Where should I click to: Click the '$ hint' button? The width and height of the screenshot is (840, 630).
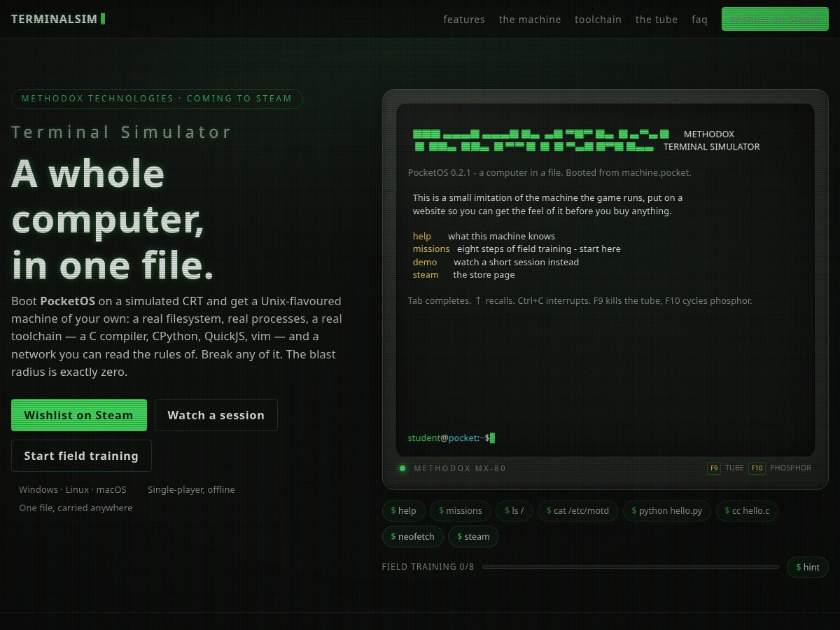coord(808,567)
